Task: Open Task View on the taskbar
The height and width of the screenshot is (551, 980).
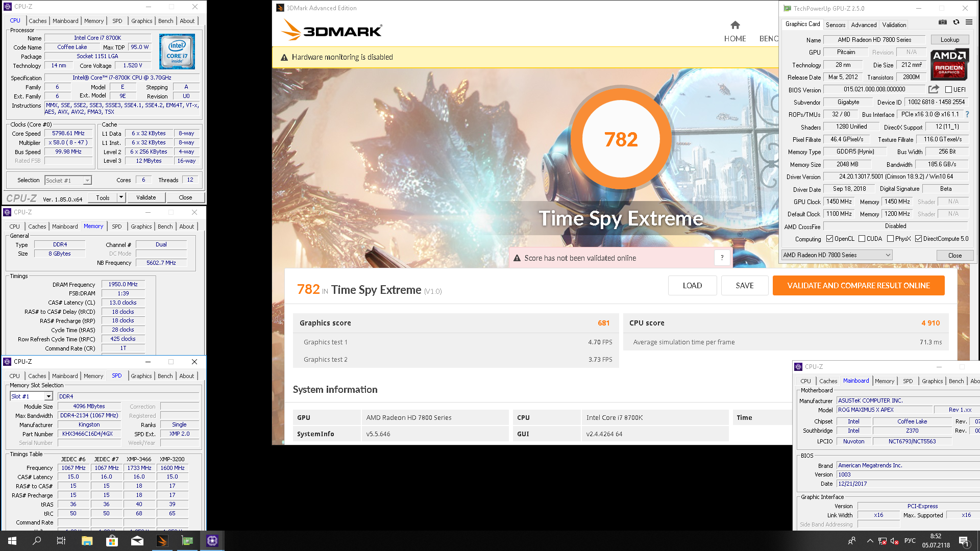Action: [61, 541]
